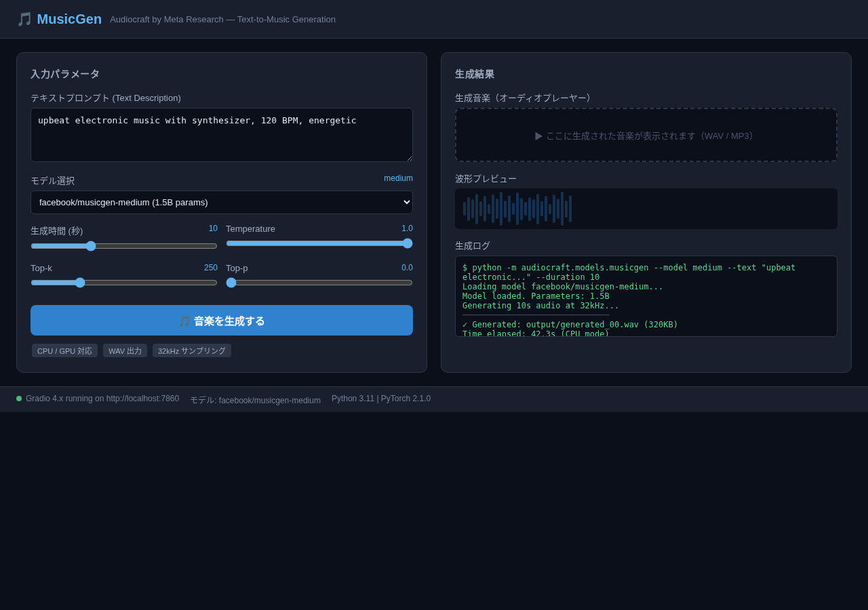Click the 入力パラメータ panel heading

65,74
